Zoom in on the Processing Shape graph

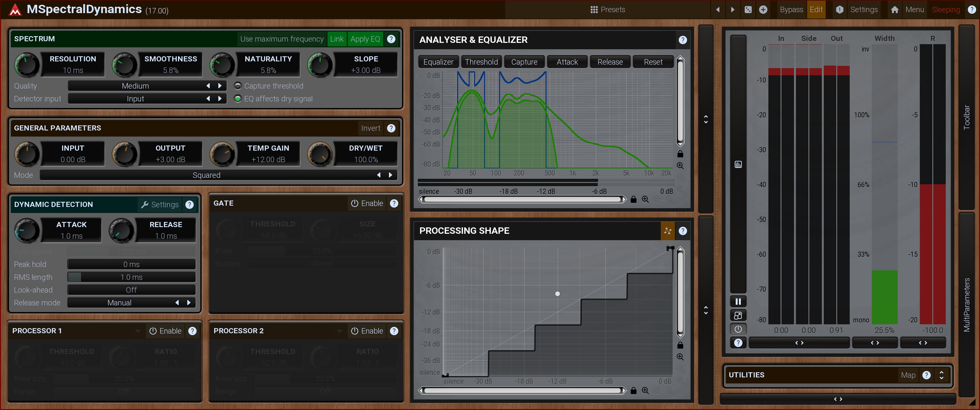tap(680, 357)
